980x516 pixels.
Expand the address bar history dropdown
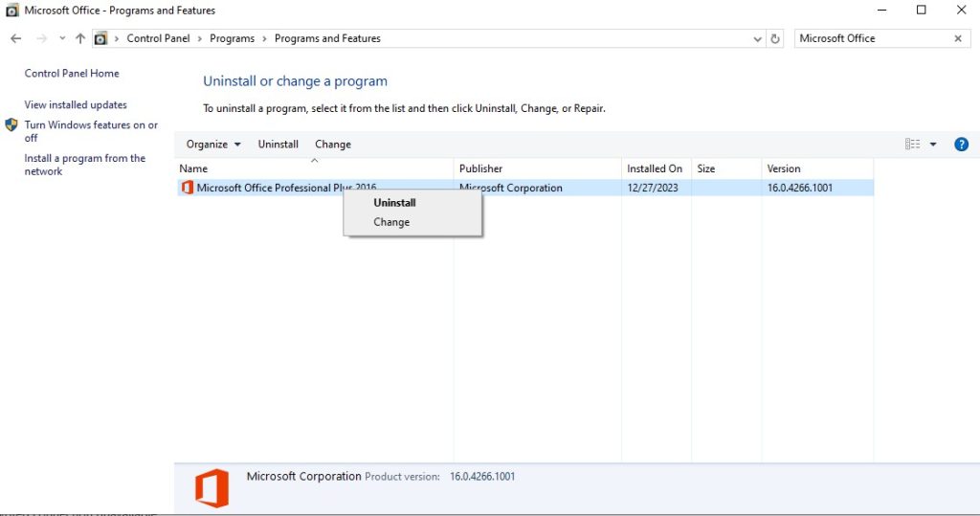coord(758,39)
